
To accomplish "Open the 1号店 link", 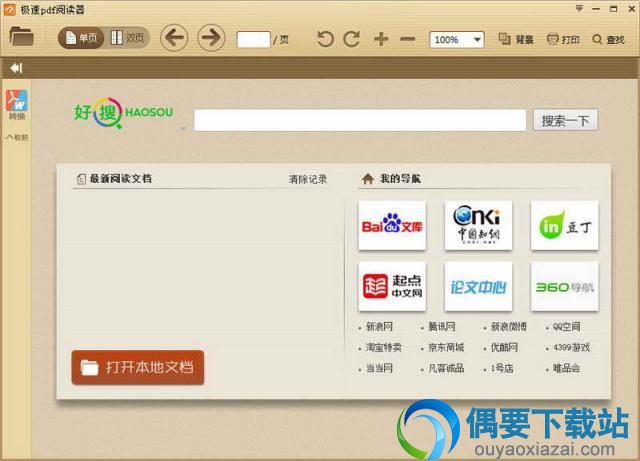I will (502, 368).
